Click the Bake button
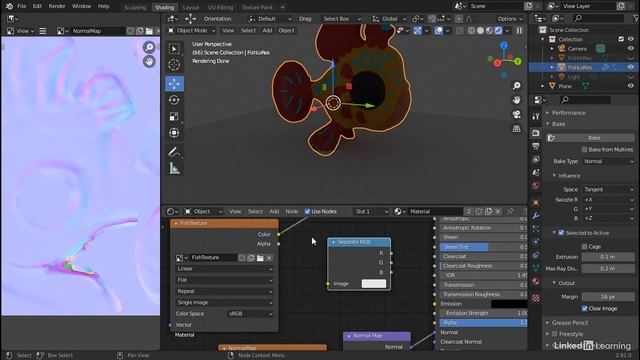Viewport: 640px width, 360px height. (591, 138)
